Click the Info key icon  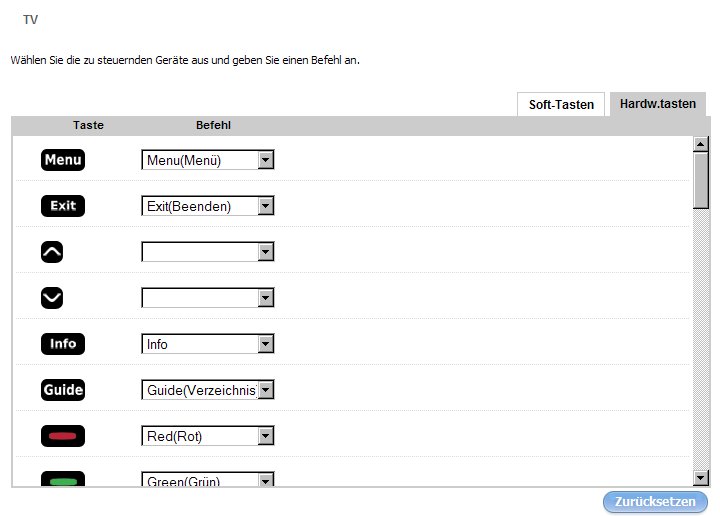(63, 344)
